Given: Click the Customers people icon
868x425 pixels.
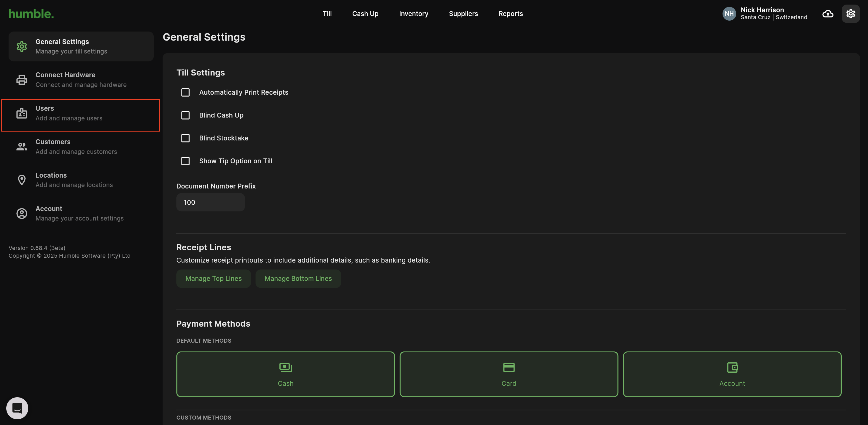Looking at the screenshot, I should pos(21,147).
